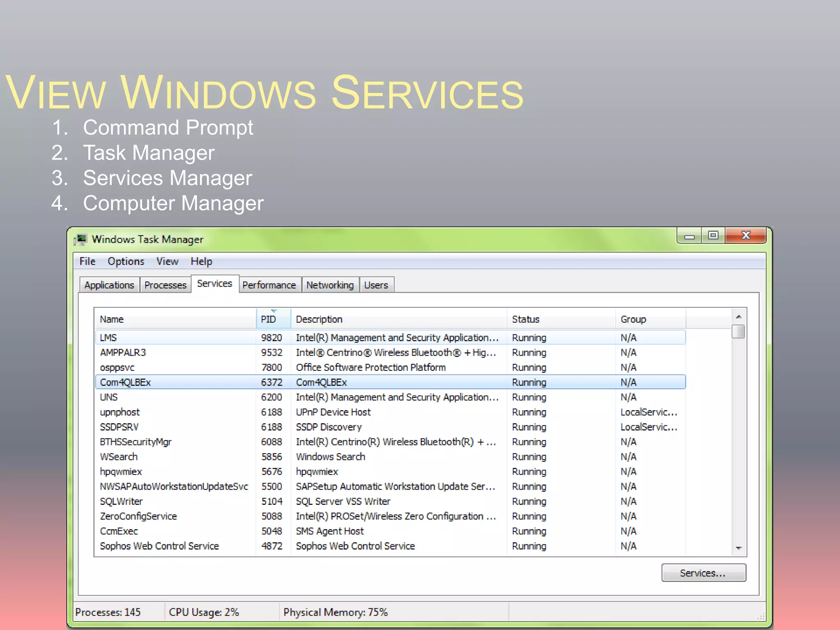Click CPU Usage: 2% status entry
This screenshot has height=630, width=840.
pyautogui.click(x=204, y=612)
